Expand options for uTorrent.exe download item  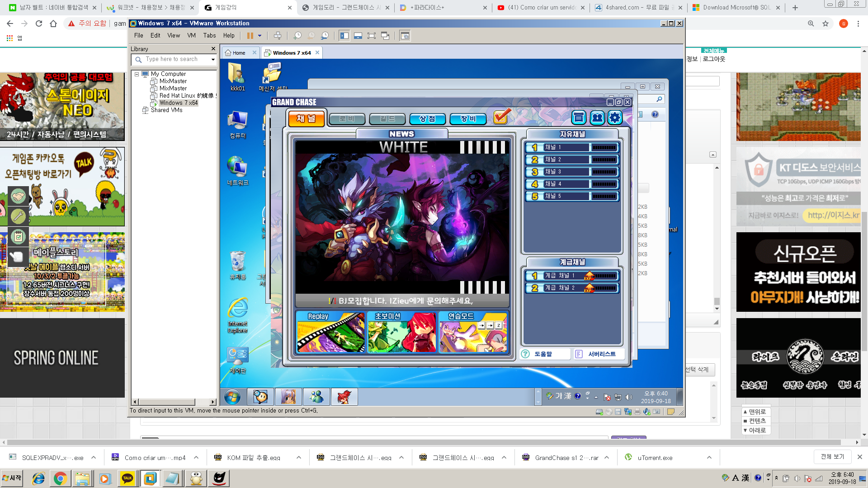click(709, 457)
